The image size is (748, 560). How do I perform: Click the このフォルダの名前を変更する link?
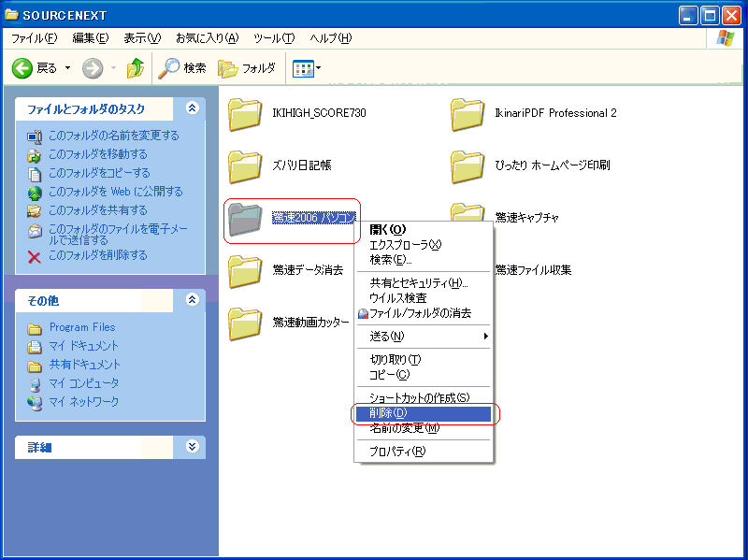coord(114,136)
